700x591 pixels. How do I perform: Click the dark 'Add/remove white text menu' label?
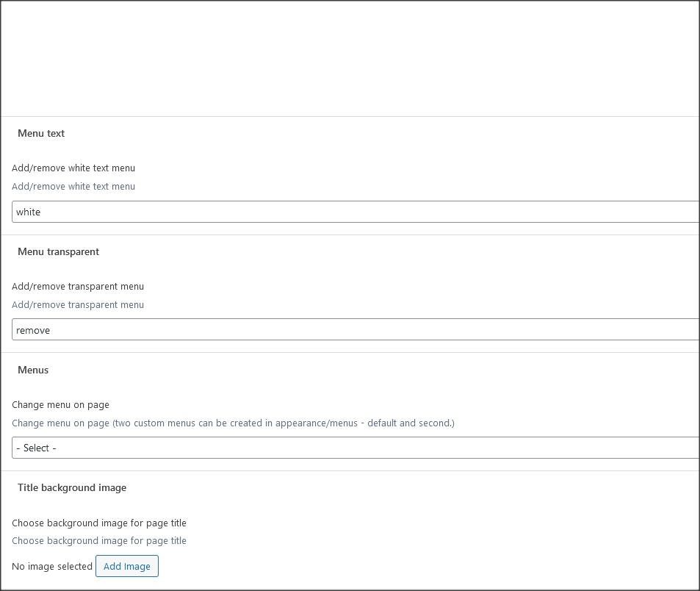click(x=73, y=168)
